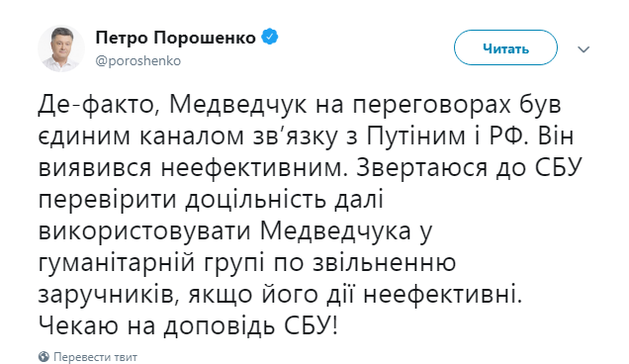Click the word перевірити in the fourth line
The height and width of the screenshot is (364, 629).
(x=108, y=201)
